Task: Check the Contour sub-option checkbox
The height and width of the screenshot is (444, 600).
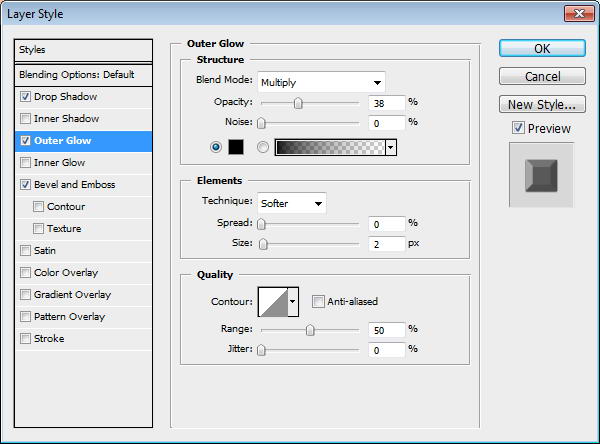Action: coord(38,207)
